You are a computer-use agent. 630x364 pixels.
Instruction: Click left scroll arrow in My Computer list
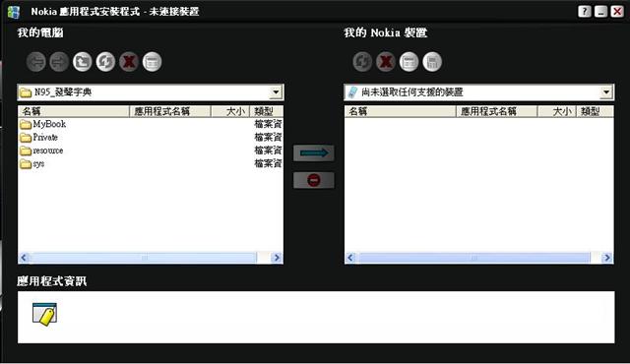(x=24, y=258)
